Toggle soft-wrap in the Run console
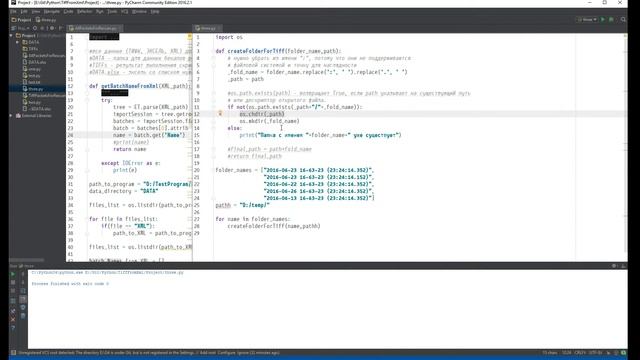Screen dimensions: 640x360 click(23, 291)
